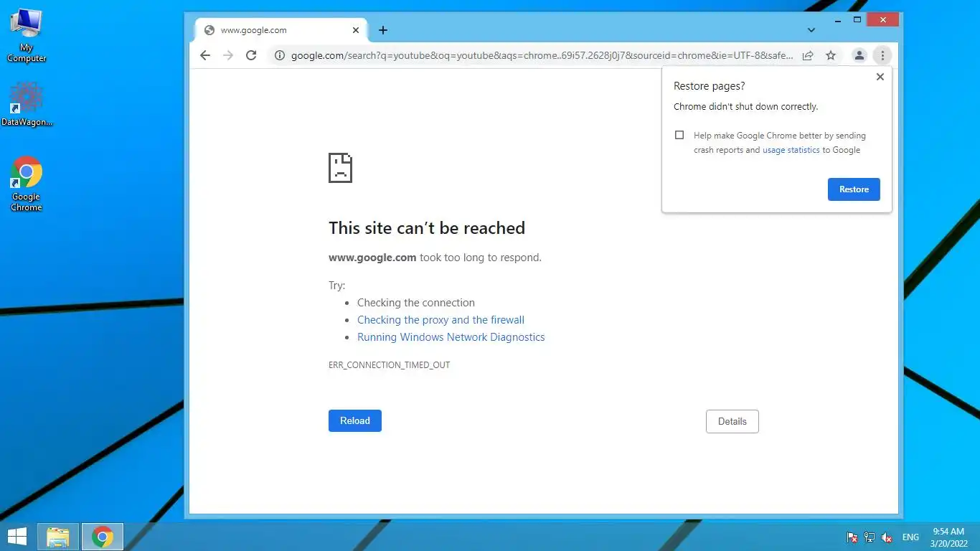Open the Action Center flag tray icon

coord(852,537)
